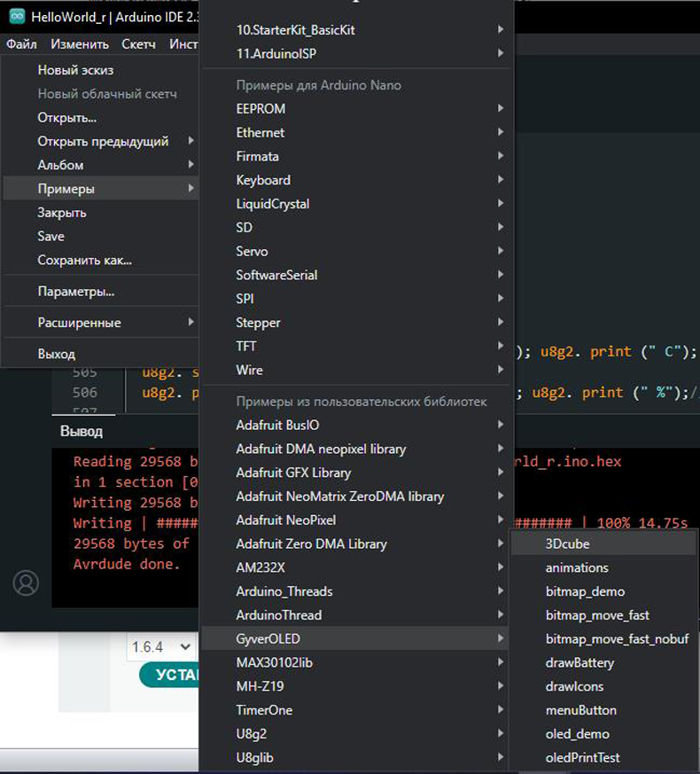Expand Открыть предыдущий submenu
Image resolution: width=700 pixels, height=774 pixels.
pos(101,141)
